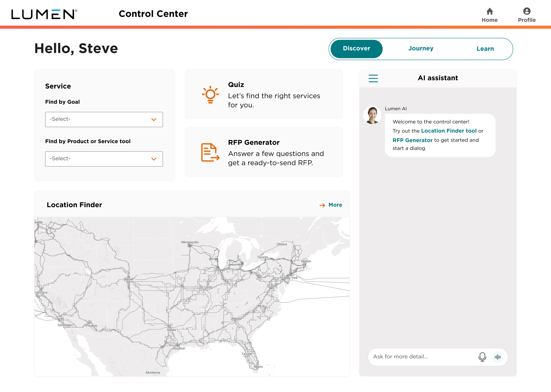551x392 pixels.
Task: Click the Location Finder network map
Action: tap(192, 296)
